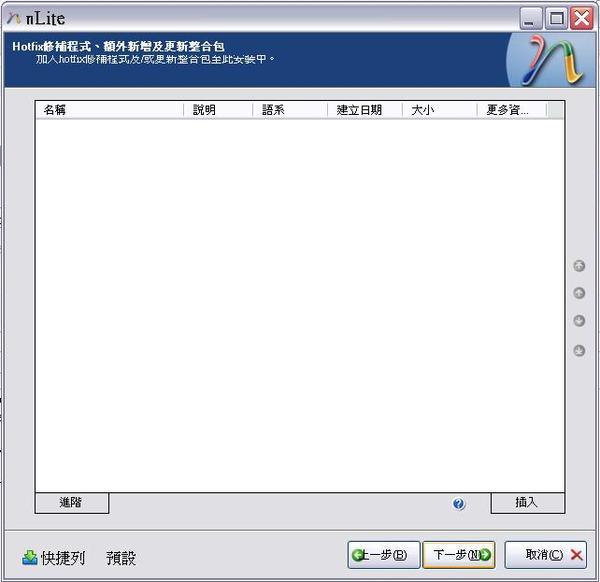This screenshot has height=582, width=600.
Task: Sort by 說明 column header
Action: tap(218, 110)
